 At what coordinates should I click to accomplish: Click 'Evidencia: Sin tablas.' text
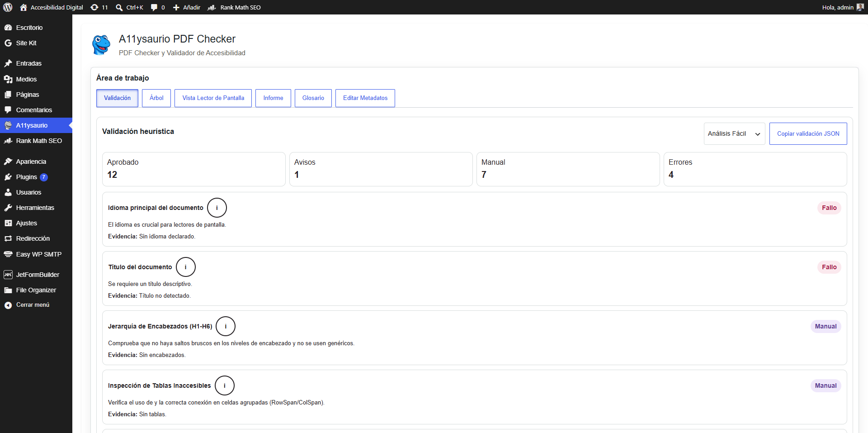point(137,414)
